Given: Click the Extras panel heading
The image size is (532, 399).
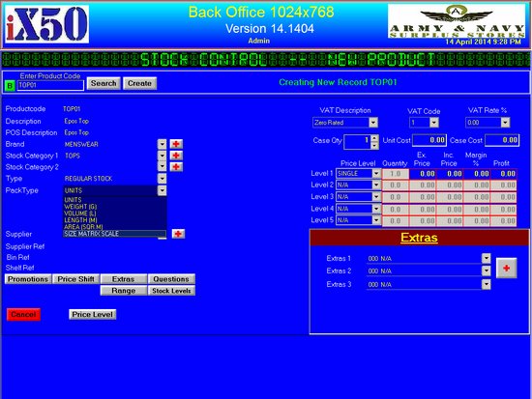Looking at the screenshot, I should click(419, 238).
